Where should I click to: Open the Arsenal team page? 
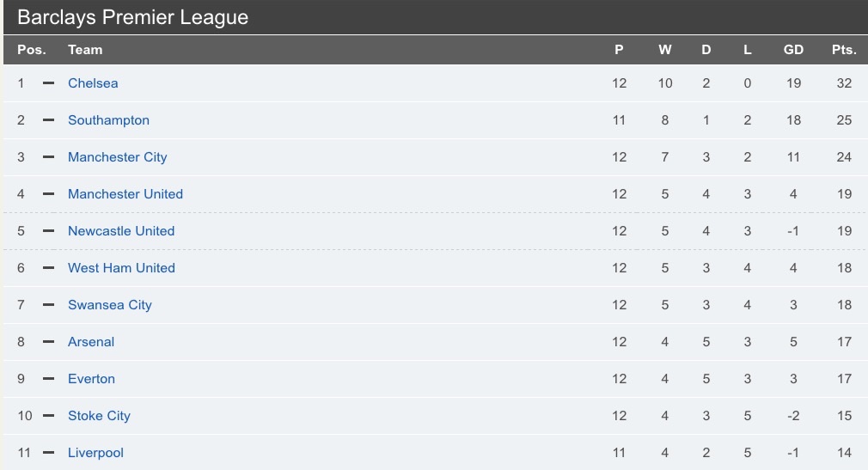point(91,342)
